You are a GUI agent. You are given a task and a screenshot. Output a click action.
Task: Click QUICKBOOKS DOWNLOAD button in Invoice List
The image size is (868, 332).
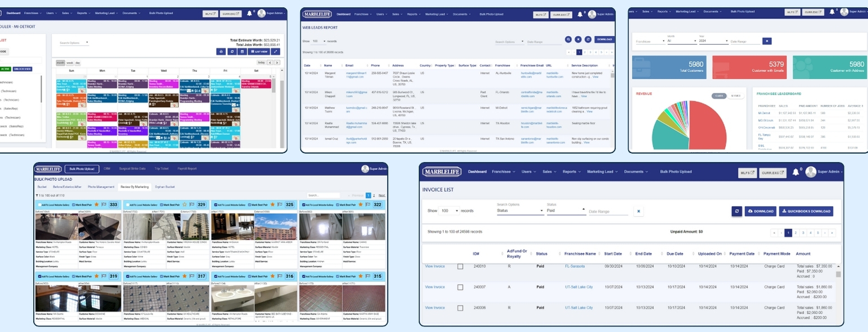(806, 211)
